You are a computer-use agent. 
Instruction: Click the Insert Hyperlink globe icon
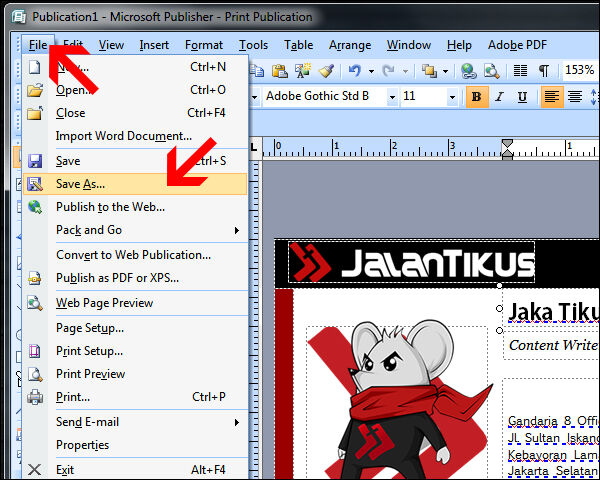pyautogui.click(x=468, y=71)
